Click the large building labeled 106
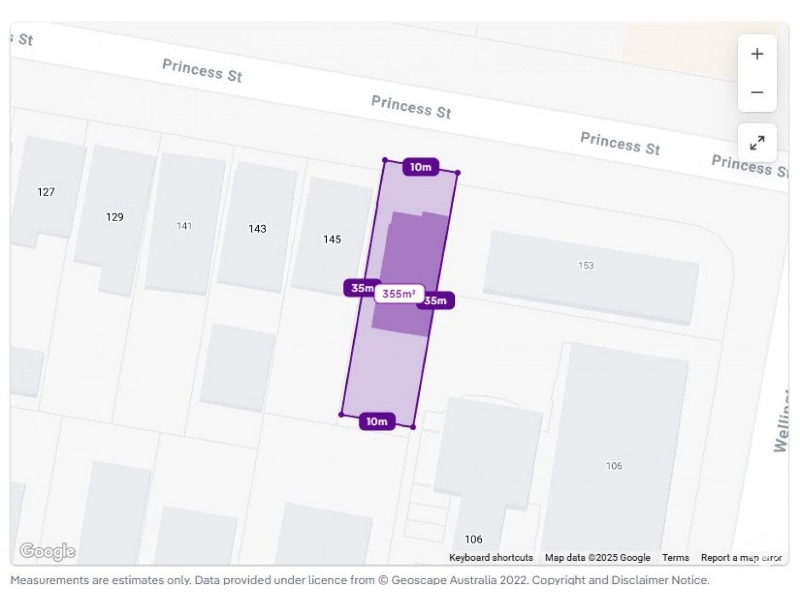The width and height of the screenshot is (800, 600). (614, 454)
